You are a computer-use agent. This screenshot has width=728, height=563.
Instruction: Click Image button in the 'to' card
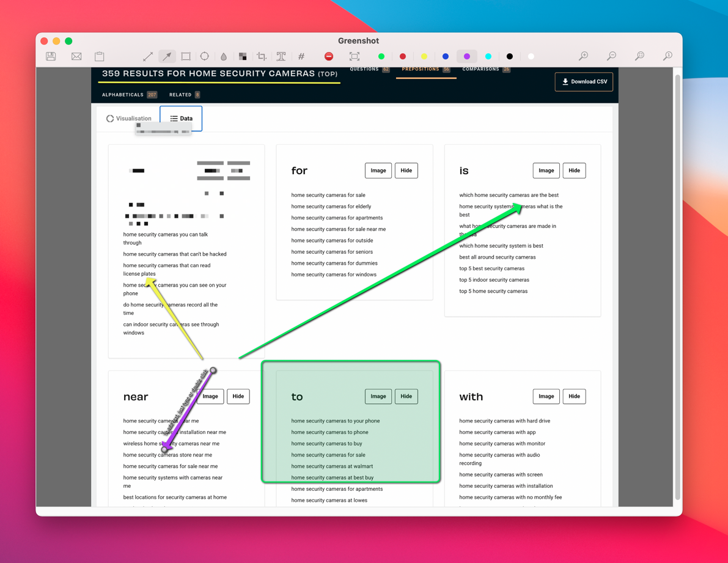(378, 396)
